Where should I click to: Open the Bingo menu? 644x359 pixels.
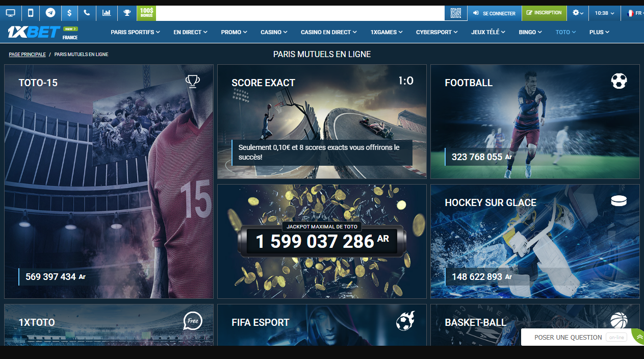531,32
